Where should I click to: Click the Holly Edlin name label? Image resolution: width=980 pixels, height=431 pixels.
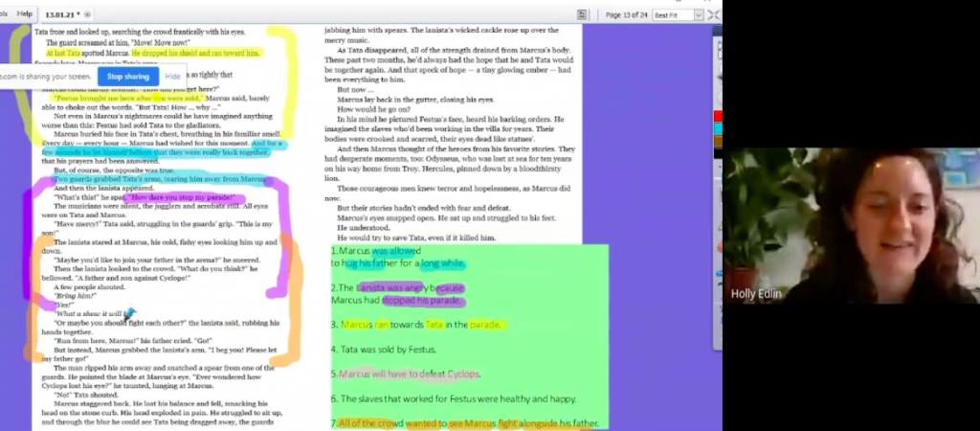pyautogui.click(x=756, y=294)
